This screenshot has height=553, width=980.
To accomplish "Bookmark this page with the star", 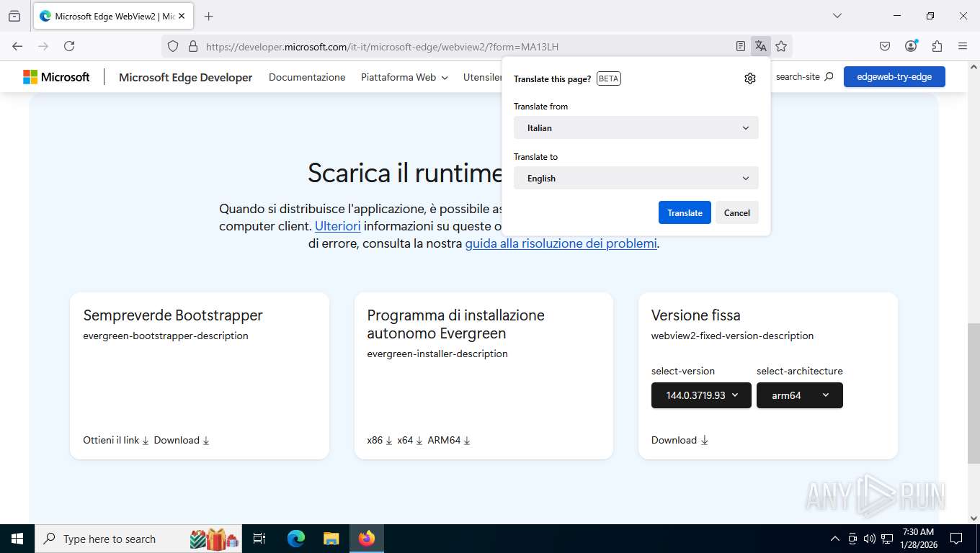I will [x=781, y=46].
